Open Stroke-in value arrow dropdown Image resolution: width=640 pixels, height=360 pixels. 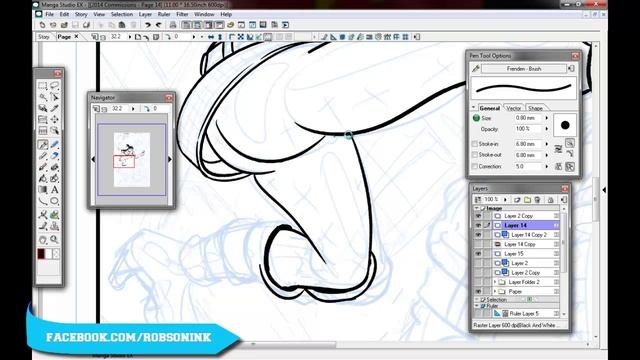point(547,144)
